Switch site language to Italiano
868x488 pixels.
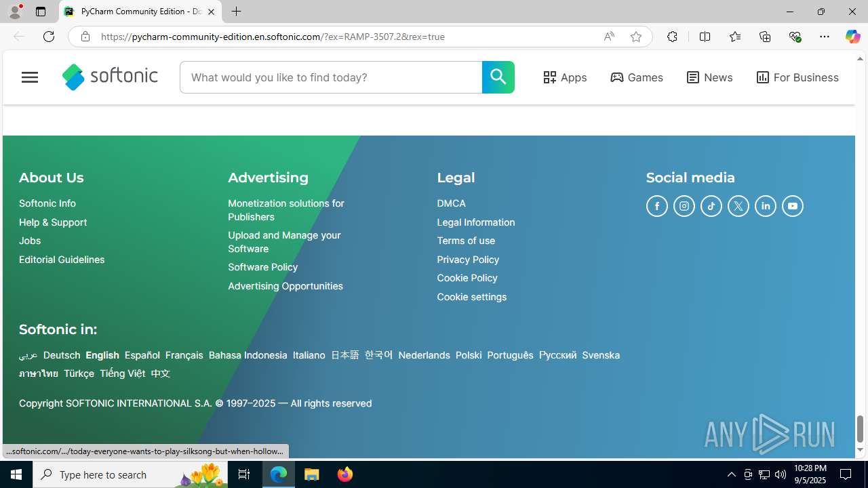[309, 355]
